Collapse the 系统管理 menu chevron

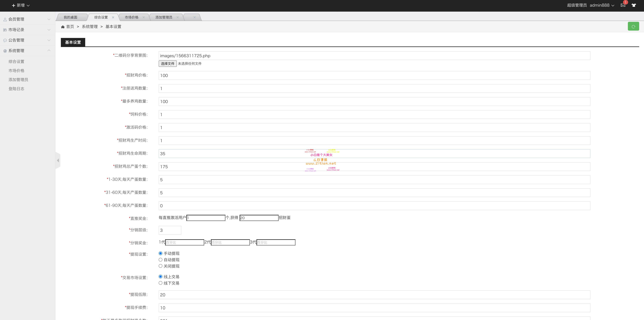tap(49, 51)
